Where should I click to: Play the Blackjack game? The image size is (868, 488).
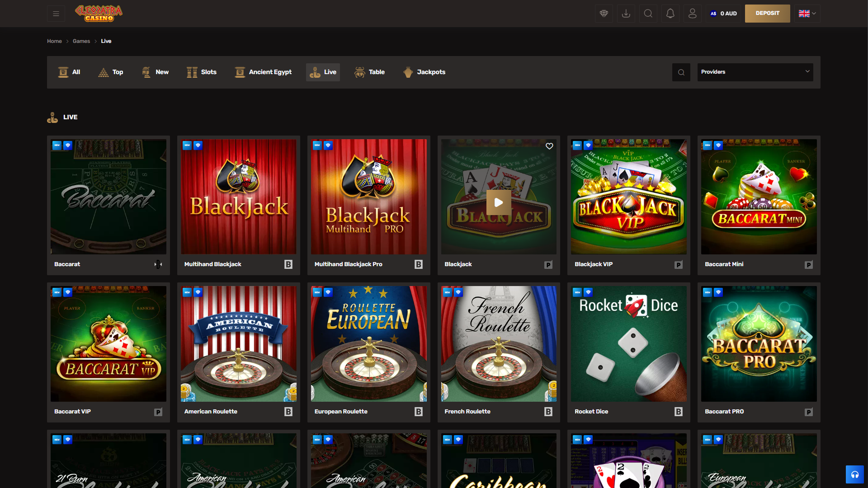click(x=499, y=202)
